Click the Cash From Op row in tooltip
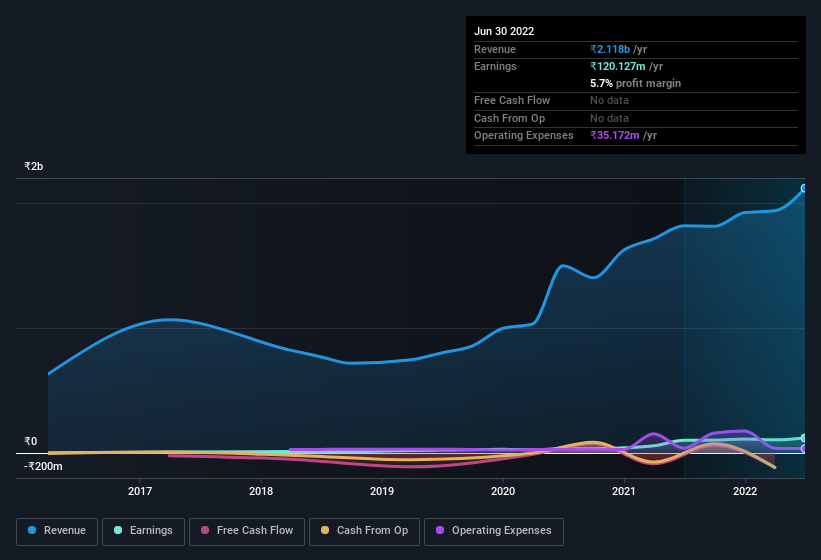This screenshot has height=560, width=821. [x=636, y=118]
